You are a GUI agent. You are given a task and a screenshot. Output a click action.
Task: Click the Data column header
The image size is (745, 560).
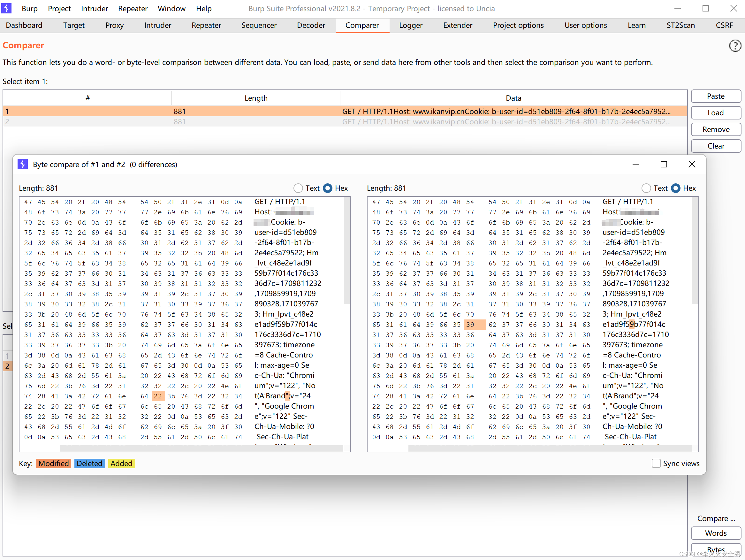pyautogui.click(x=513, y=98)
